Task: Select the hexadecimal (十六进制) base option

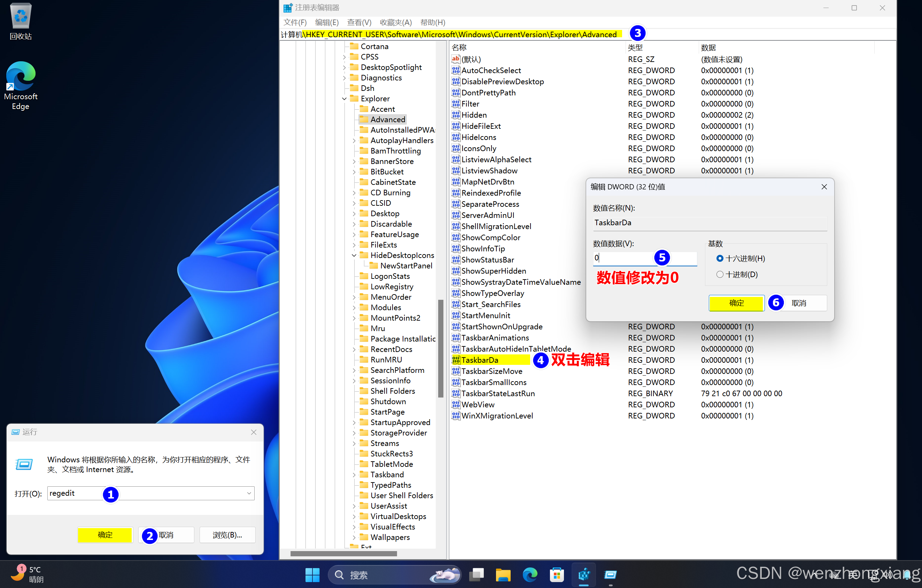Action: click(719, 258)
